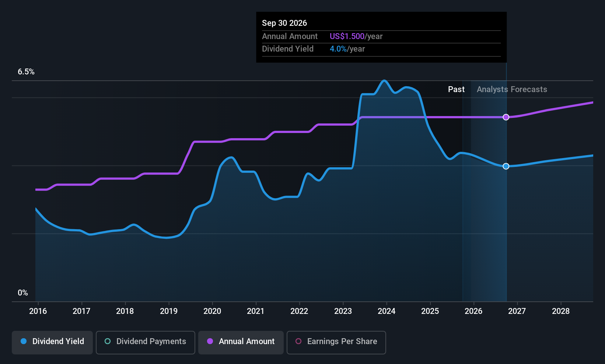
Task: Click the 2016 x-axis label
Action: coord(38,311)
